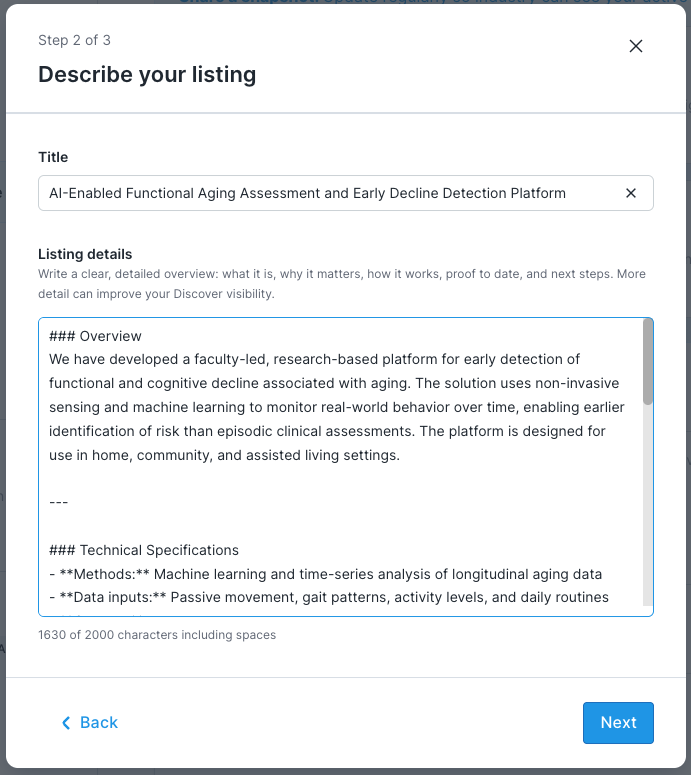Click the Back chevron arrow icon
691x775 pixels.
[66, 723]
